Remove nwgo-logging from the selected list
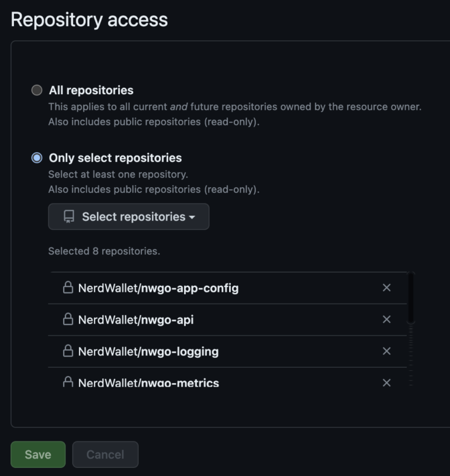 [x=386, y=351]
